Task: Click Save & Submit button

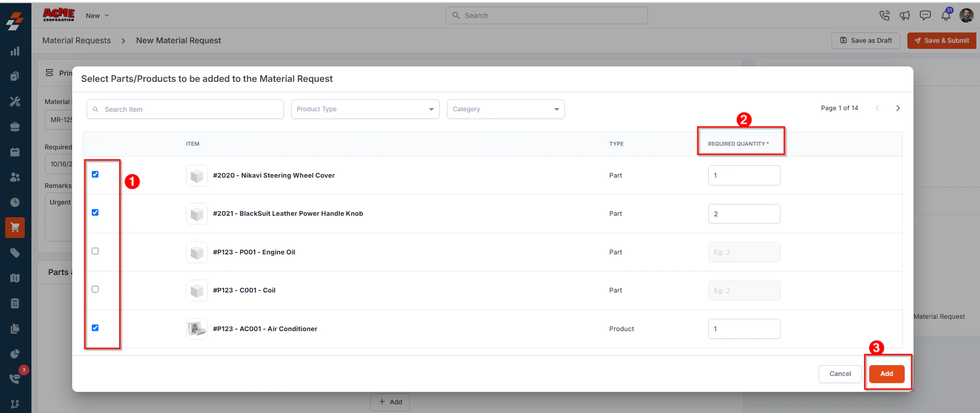Action: [941, 41]
